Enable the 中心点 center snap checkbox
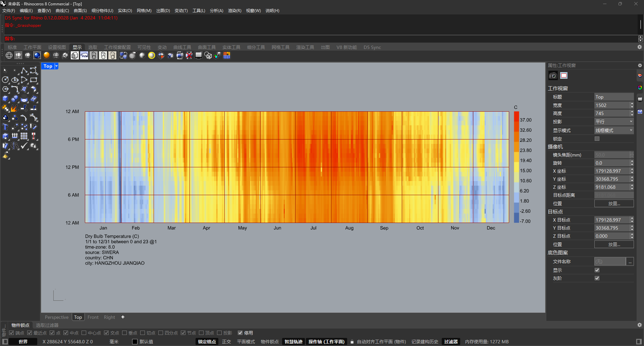Screen dimensions: 644x346 (x=84, y=333)
